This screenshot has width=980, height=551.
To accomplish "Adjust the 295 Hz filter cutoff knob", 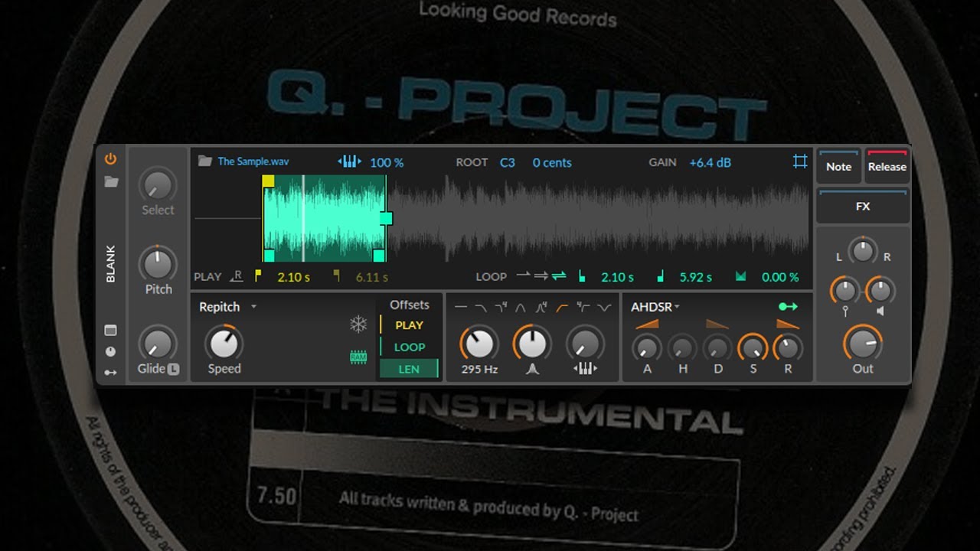I will 479,344.
